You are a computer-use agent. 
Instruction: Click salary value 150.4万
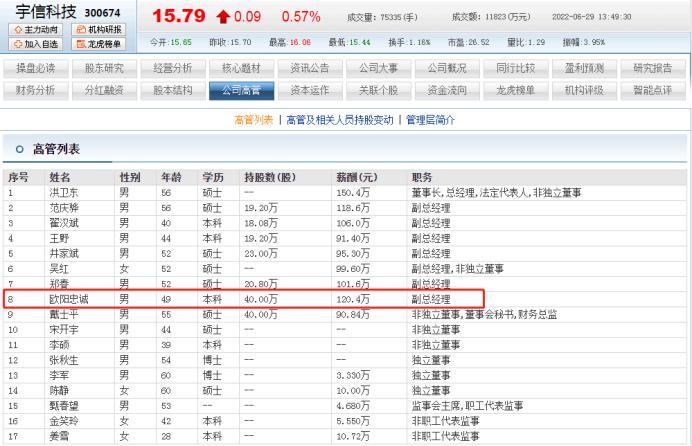(x=353, y=193)
